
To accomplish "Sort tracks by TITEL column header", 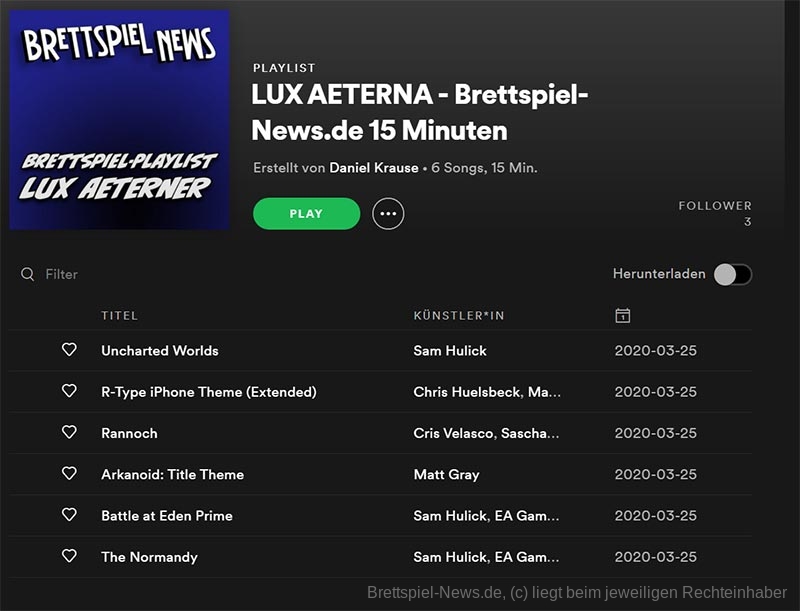I will (119, 316).
